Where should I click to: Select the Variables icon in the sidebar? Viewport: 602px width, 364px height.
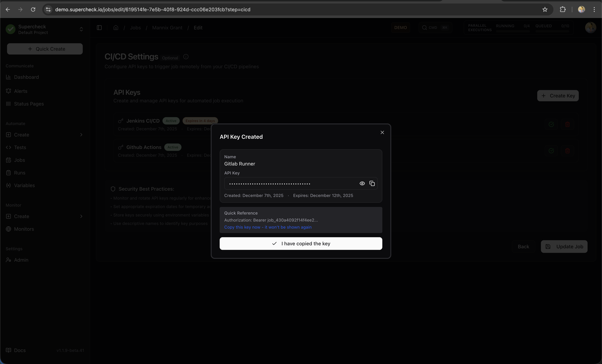click(9, 186)
